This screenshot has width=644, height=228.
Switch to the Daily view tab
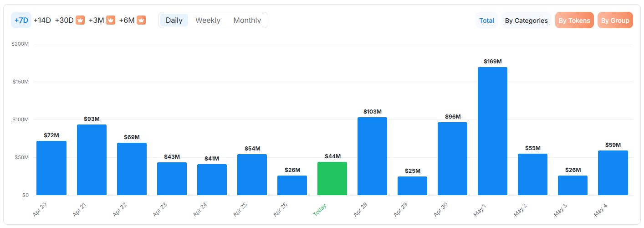[174, 21]
